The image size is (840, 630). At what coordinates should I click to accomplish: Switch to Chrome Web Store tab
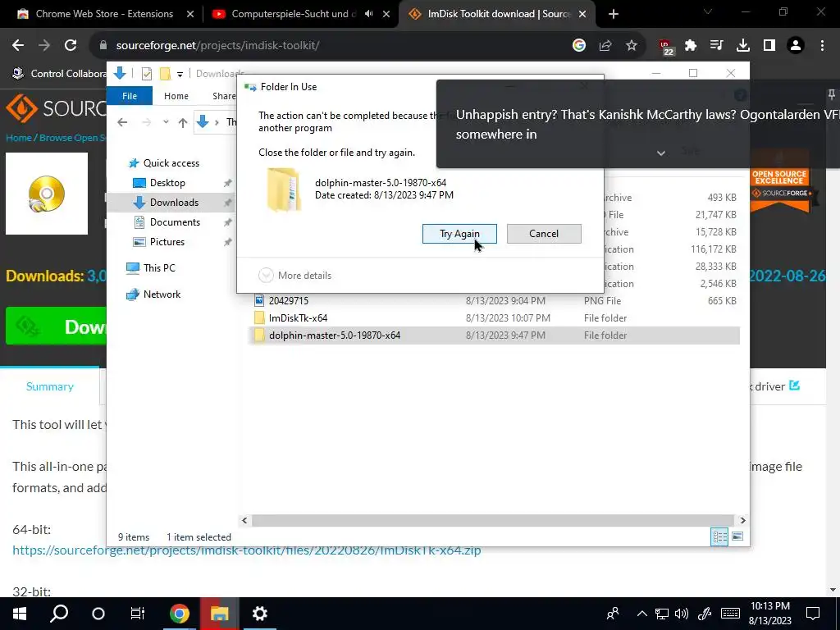tap(105, 14)
